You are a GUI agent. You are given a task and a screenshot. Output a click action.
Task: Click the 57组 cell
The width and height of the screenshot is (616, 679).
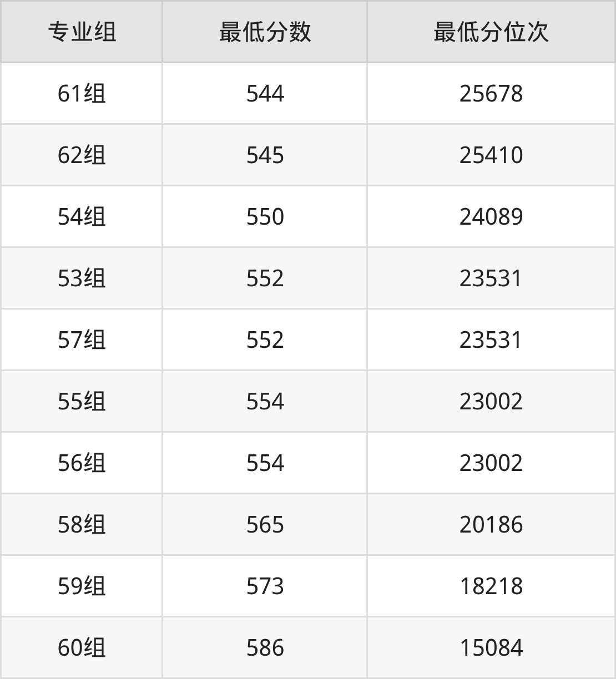(x=82, y=339)
